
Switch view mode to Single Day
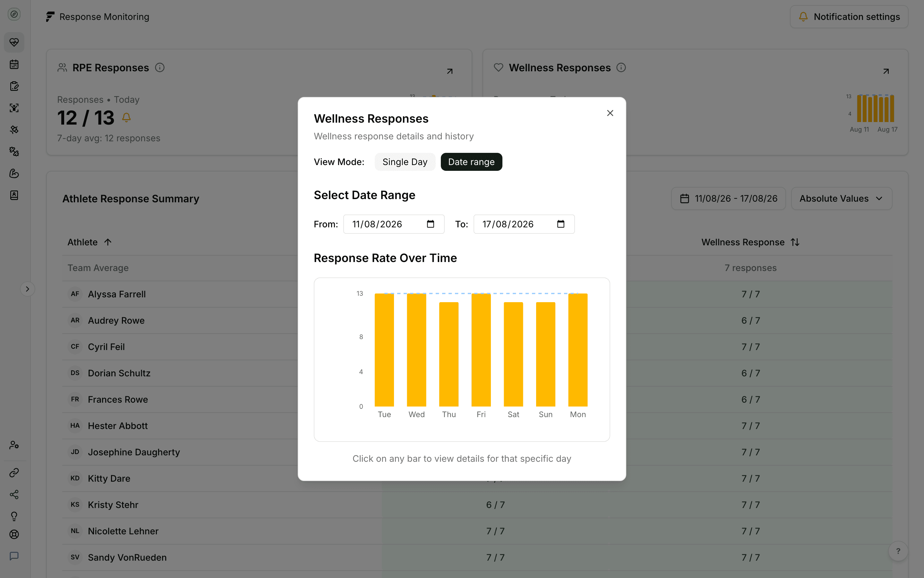405,162
